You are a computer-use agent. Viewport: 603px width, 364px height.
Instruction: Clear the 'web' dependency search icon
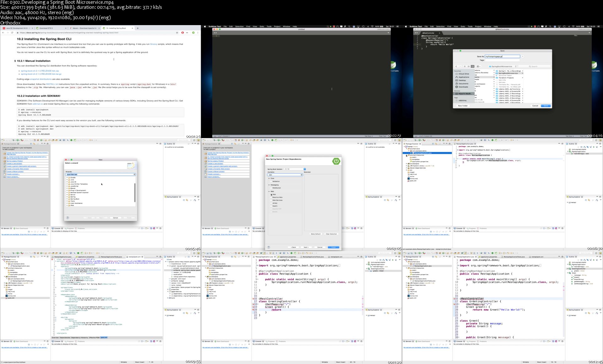pyautogui.click(x=301, y=175)
